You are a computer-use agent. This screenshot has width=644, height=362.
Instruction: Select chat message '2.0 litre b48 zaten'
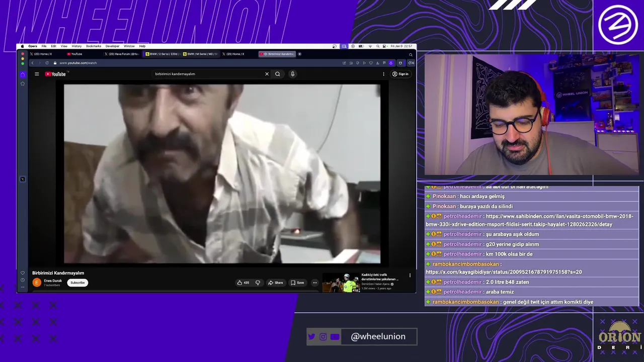click(x=507, y=282)
